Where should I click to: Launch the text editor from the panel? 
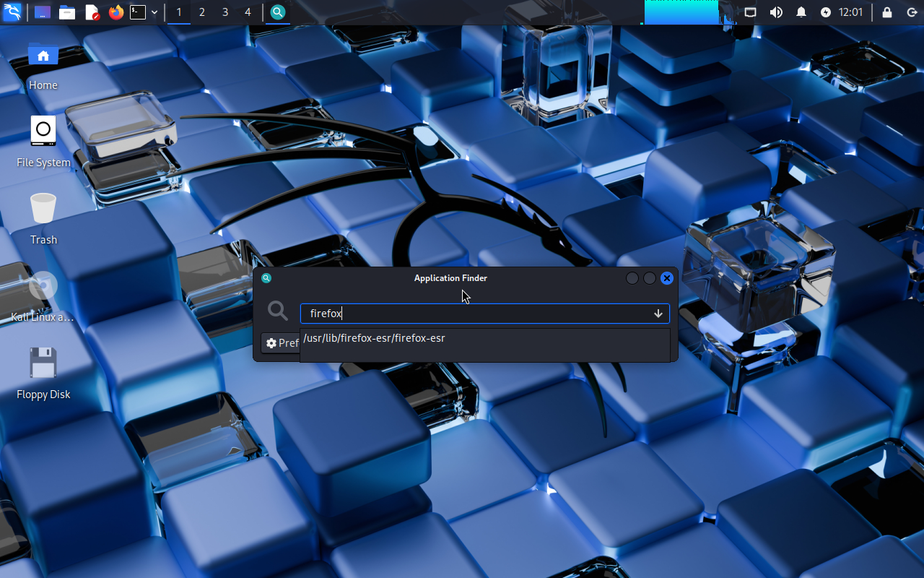point(92,12)
